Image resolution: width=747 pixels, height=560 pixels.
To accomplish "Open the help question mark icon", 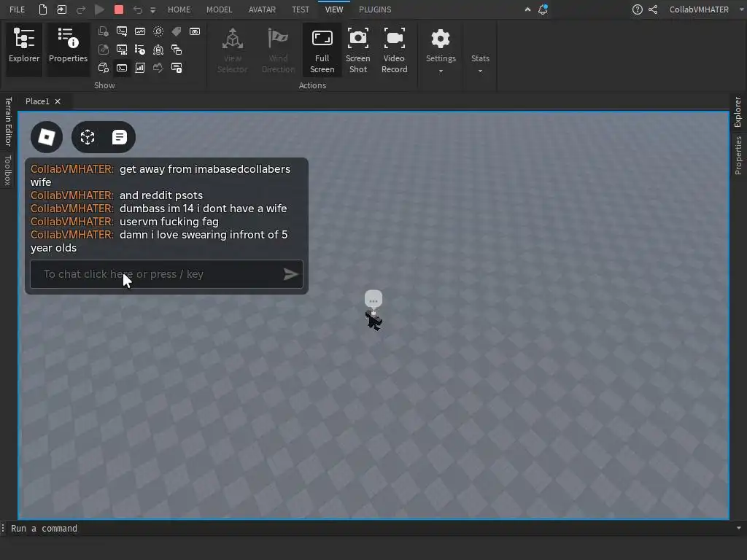I will click(637, 9).
